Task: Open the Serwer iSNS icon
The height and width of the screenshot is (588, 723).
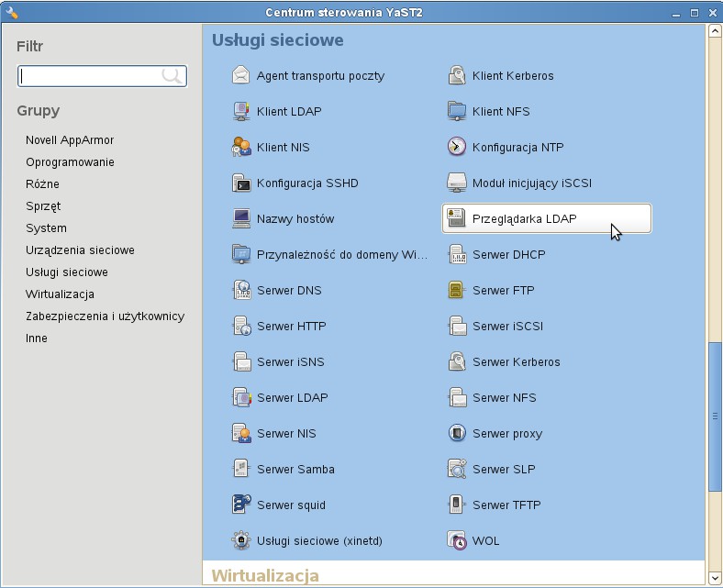Action: pos(240,362)
